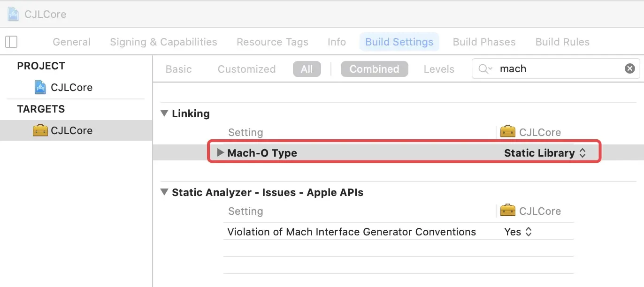This screenshot has height=287, width=644.
Task: Switch to Signing & Capabilities tab
Action: click(x=163, y=42)
